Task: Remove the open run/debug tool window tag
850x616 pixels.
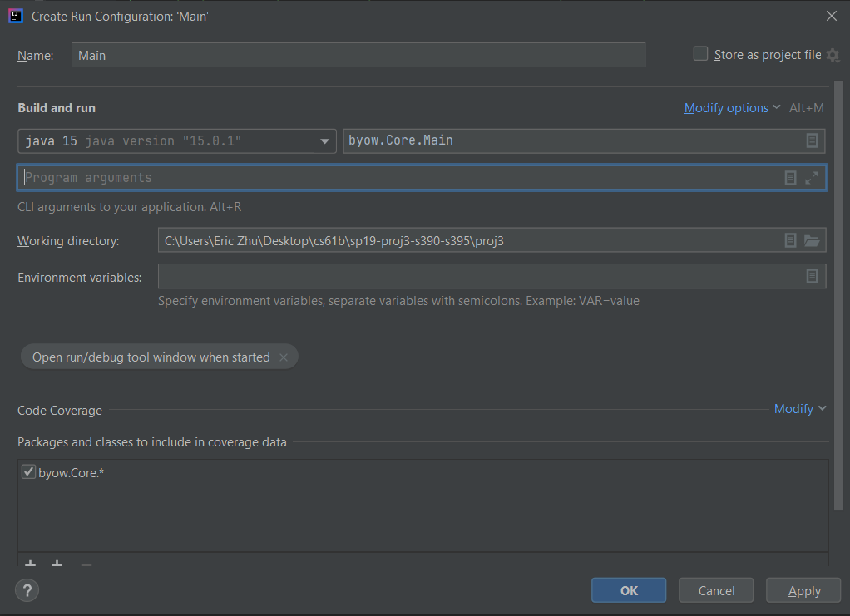Action: [x=284, y=357]
